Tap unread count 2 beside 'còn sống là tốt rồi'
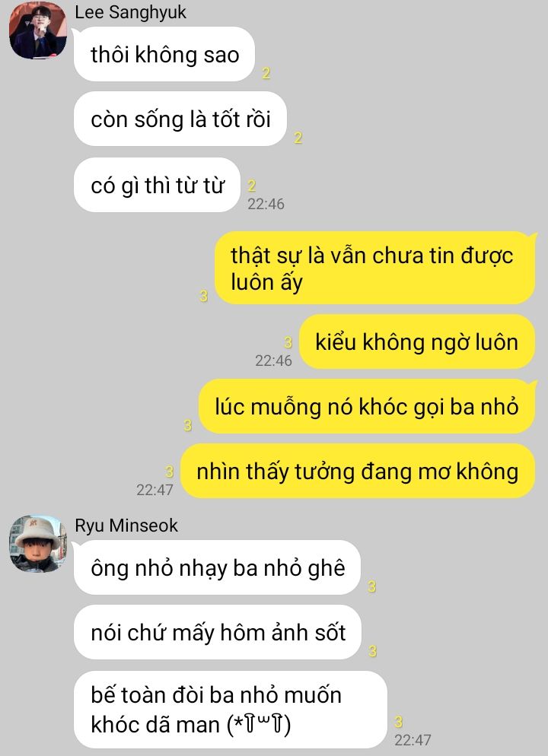Viewport: 548px width, 756px height. (298, 138)
